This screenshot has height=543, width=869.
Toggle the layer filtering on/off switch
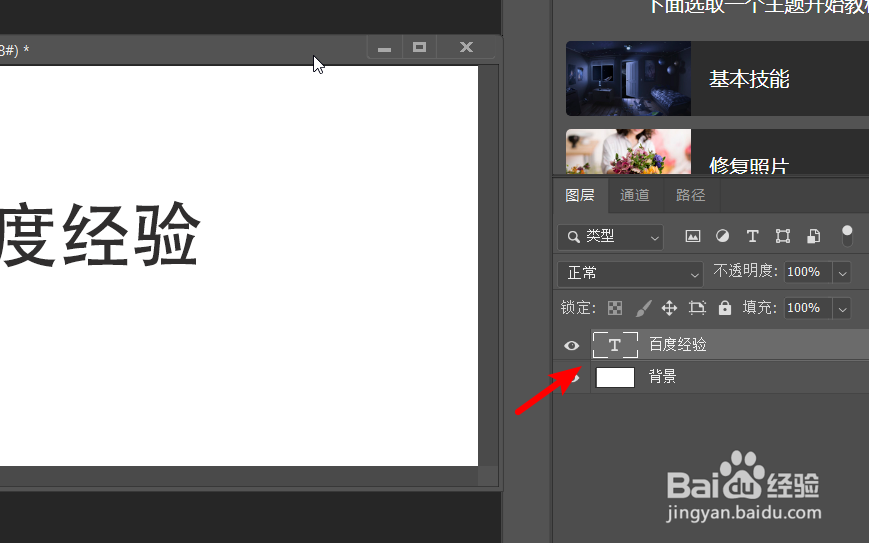pyautogui.click(x=847, y=236)
